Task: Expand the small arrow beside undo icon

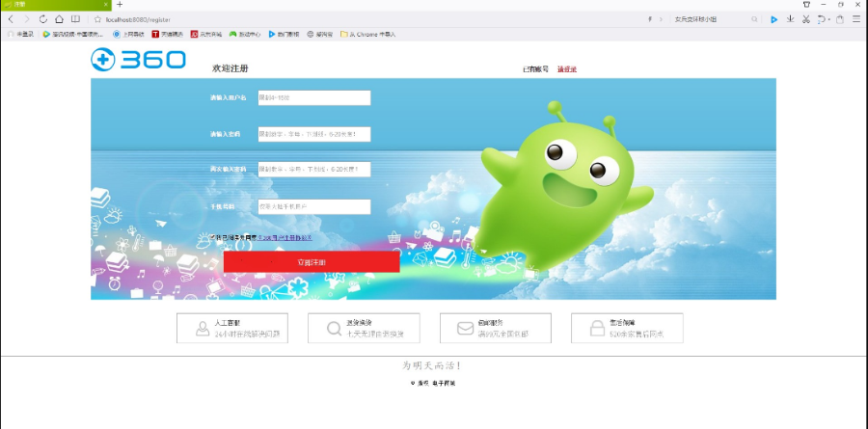Action: point(828,20)
